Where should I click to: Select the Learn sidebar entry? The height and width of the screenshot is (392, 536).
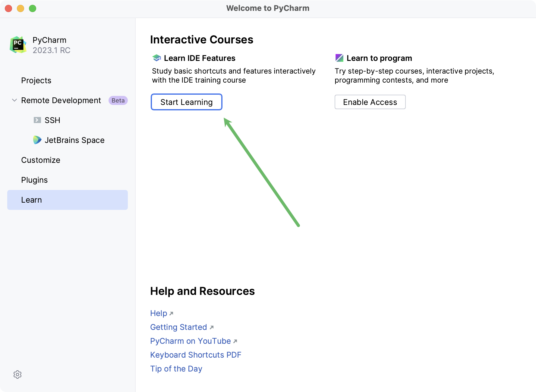tap(31, 200)
